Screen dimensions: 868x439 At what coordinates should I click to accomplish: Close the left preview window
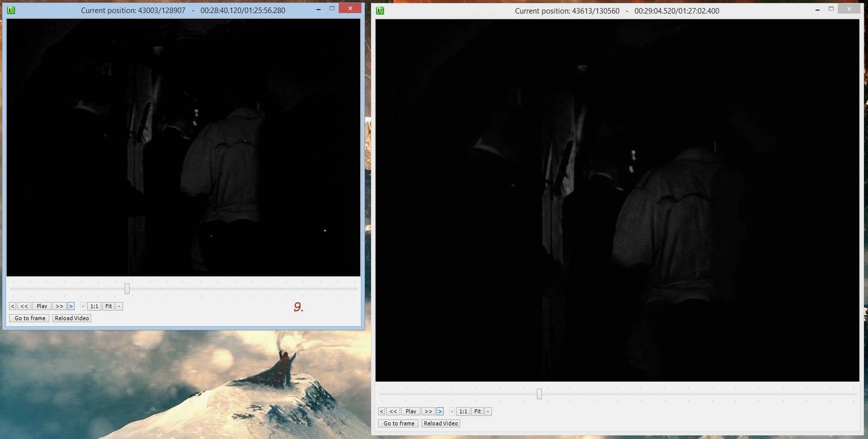pyautogui.click(x=350, y=8)
